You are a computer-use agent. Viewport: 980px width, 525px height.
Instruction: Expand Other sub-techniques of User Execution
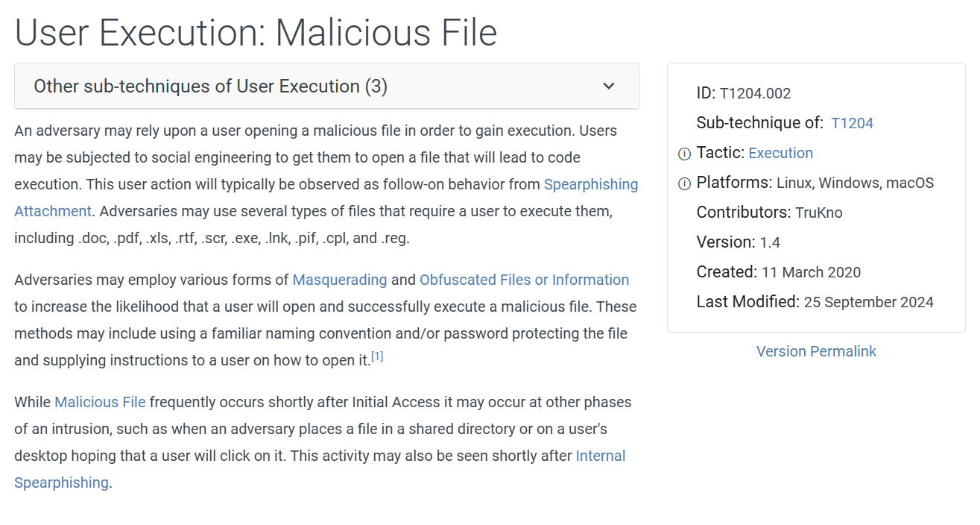pyautogui.click(x=211, y=87)
